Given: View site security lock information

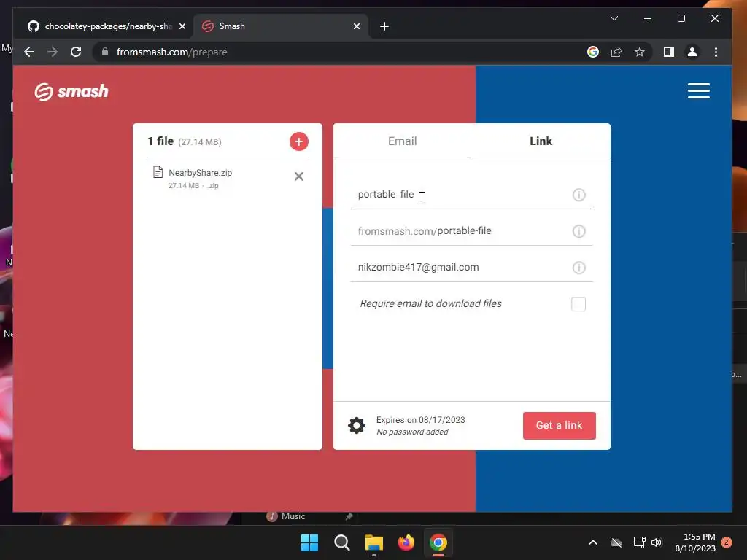Looking at the screenshot, I should click(x=105, y=52).
